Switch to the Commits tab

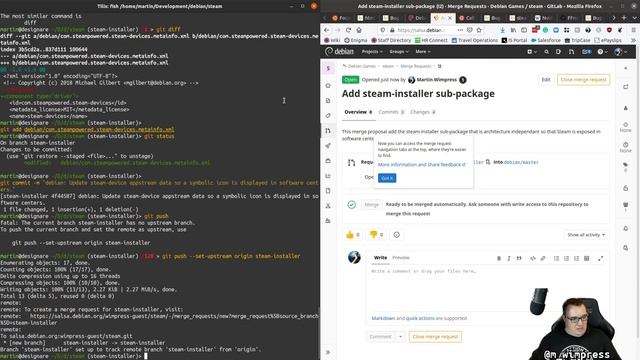pyautogui.click(x=391, y=112)
